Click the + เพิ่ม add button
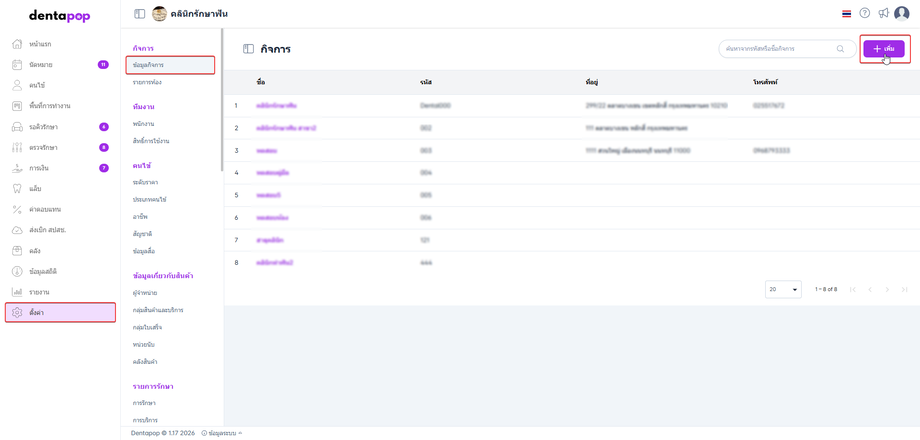 884,49
